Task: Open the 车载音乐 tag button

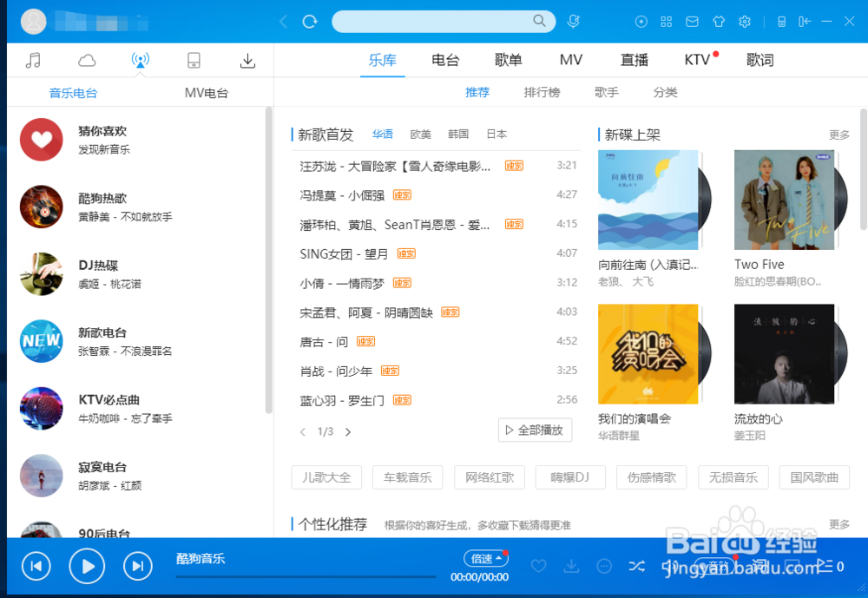Action: pos(407,477)
